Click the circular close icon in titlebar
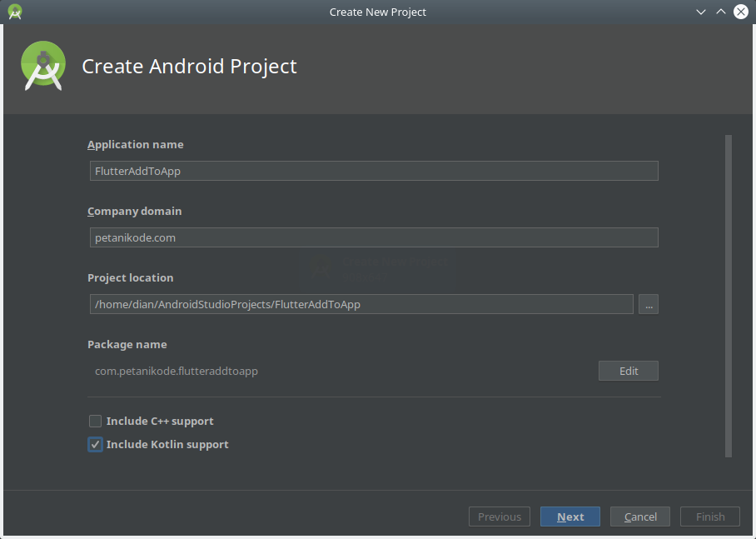This screenshot has width=756, height=539. 740,12
